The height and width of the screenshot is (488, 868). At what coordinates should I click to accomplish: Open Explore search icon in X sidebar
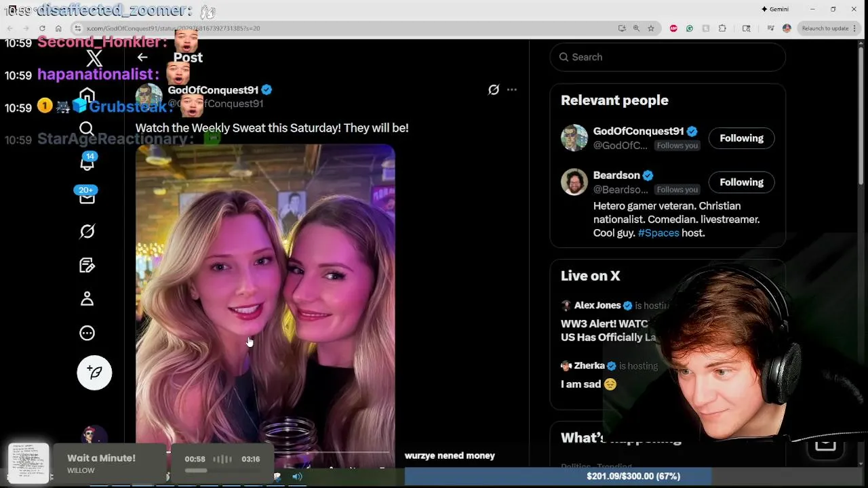tap(87, 129)
